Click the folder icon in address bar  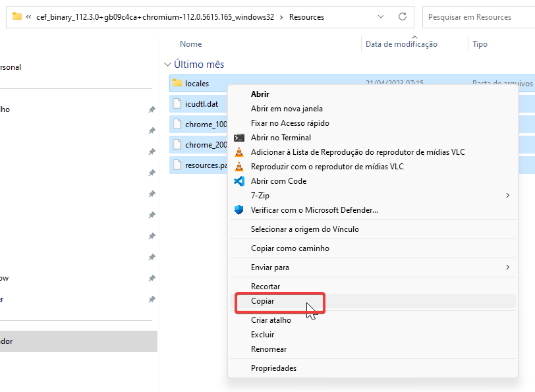coord(17,16)
